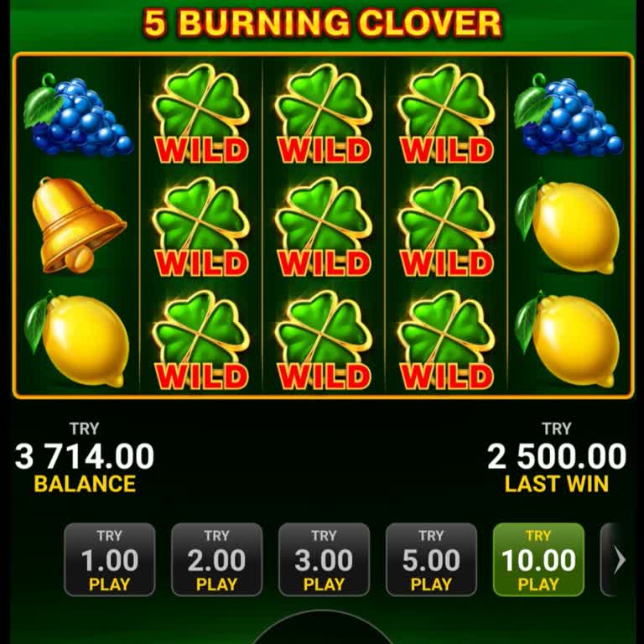Play with the 1.00 bet button
This screenshot has height=644, width=644.
pyautogui.click(x=110, y=559)
